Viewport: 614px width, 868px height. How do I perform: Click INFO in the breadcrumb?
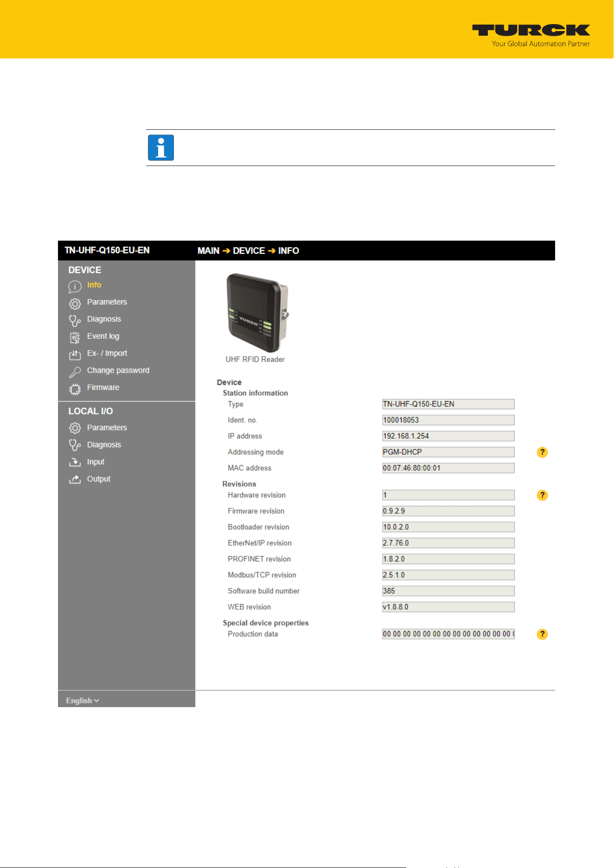288,251
